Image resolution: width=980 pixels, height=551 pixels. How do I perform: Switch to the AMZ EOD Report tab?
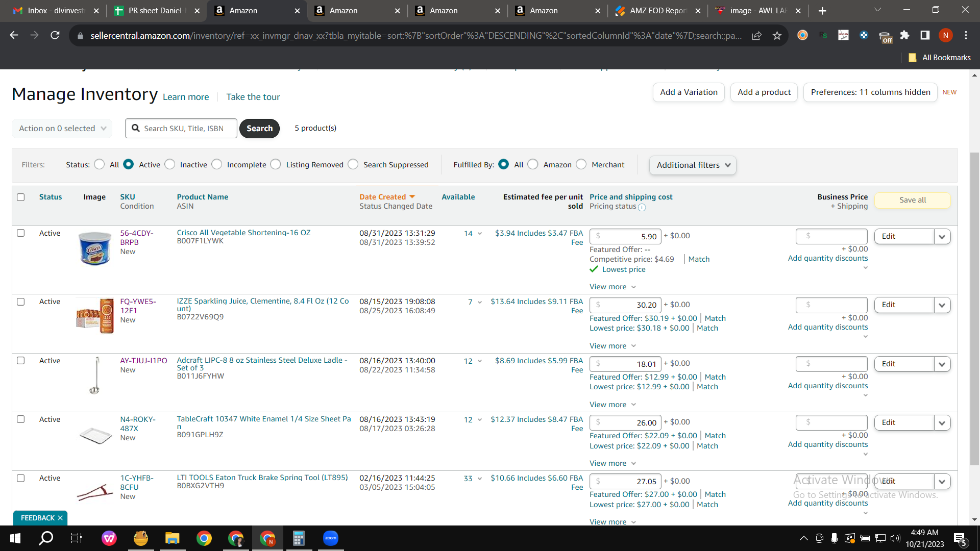click(658, 11)
